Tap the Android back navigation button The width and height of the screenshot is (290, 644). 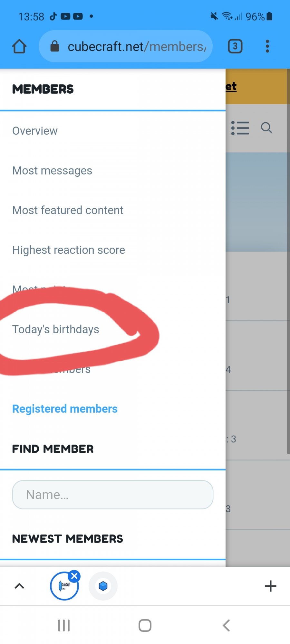click(x=226, y=626)
